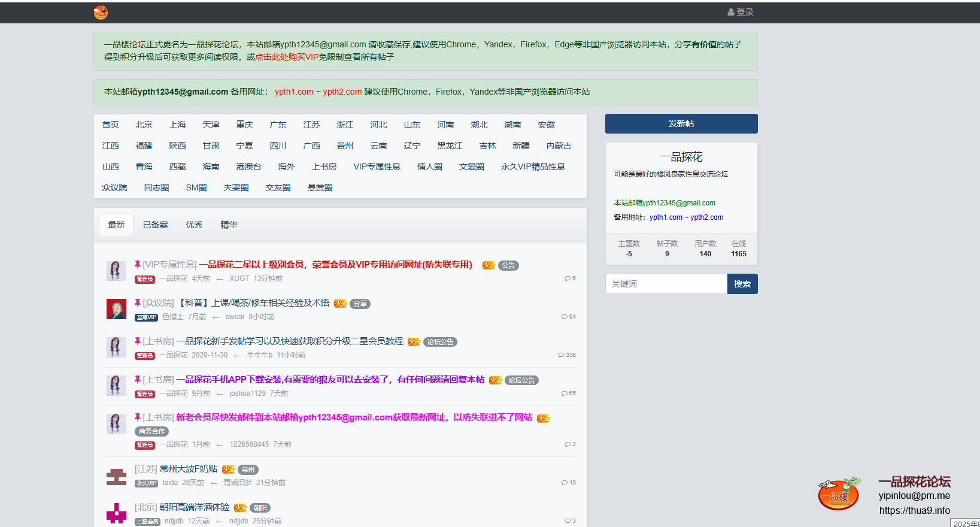Open the ypth1.com link in the sidebar
Image resolution: width=980 pixels, height=527 pixels.
[x=666, y=217]
